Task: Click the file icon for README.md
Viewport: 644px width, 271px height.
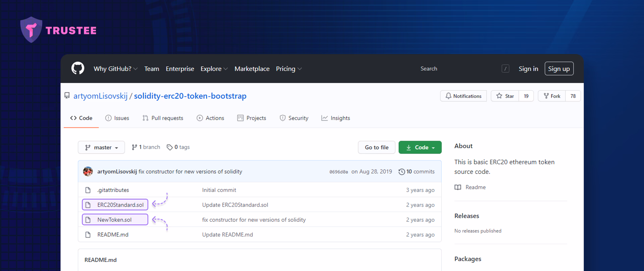Action: pyautogui.click(x=88, y=234)
